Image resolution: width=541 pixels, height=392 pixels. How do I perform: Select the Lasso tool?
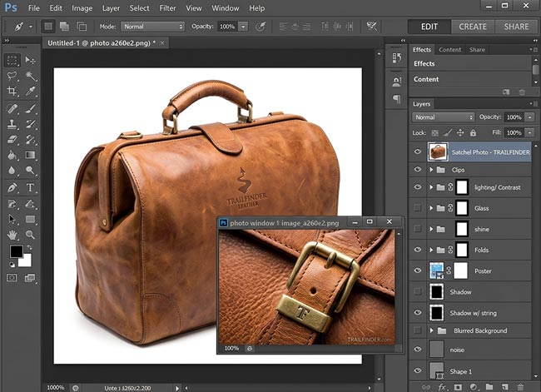click(x=12, y=76)
